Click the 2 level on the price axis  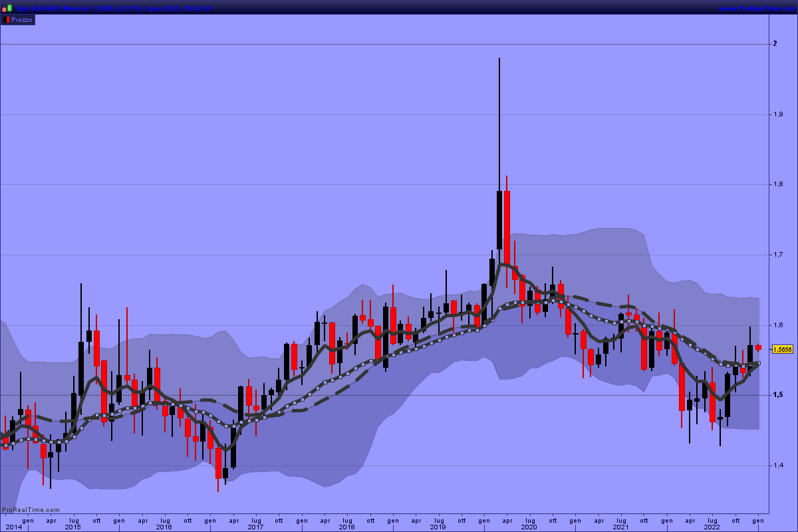pyautogui.click(x=775, y=44)
